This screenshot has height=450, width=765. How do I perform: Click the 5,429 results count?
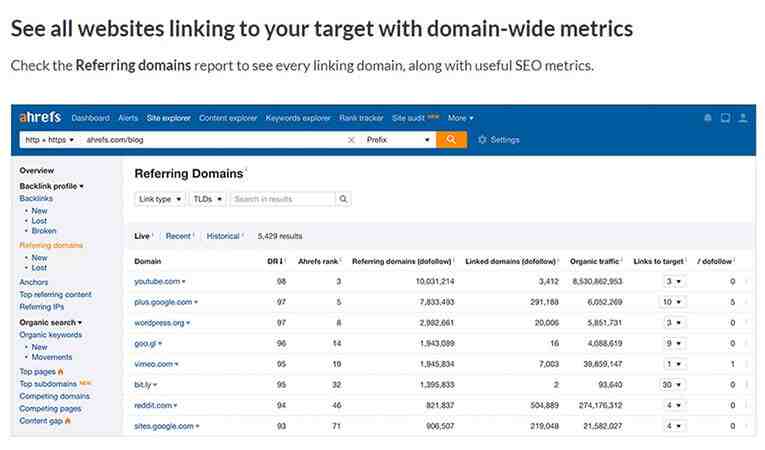[280, 236]
